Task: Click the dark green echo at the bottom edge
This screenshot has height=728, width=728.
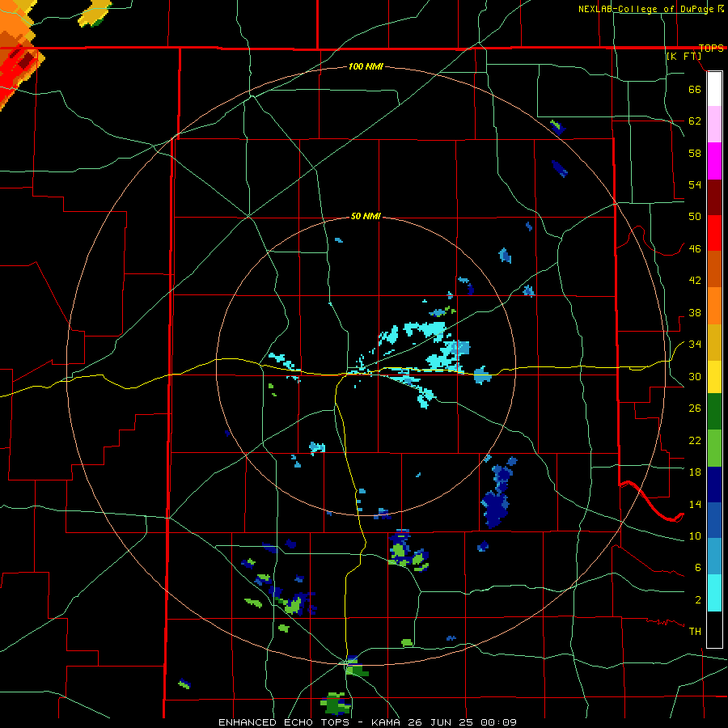Action: coord(335,704)
